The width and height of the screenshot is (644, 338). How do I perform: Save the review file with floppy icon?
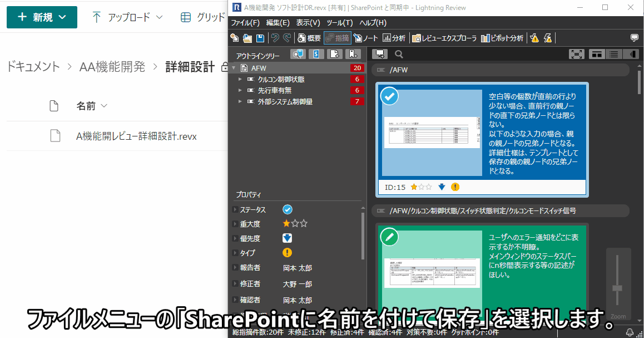click(260, 38)
